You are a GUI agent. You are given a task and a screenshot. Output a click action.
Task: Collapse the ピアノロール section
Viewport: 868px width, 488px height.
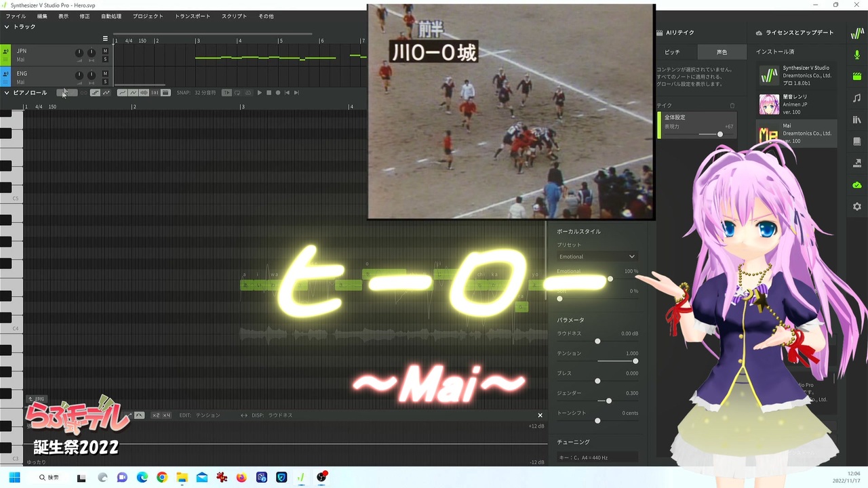point(7,93)
